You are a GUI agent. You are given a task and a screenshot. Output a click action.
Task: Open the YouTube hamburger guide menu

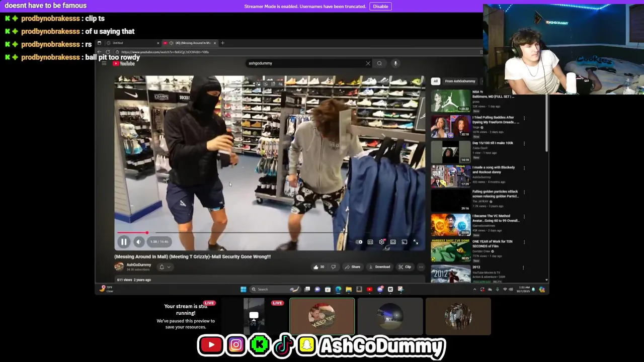(x=104, y=63)
